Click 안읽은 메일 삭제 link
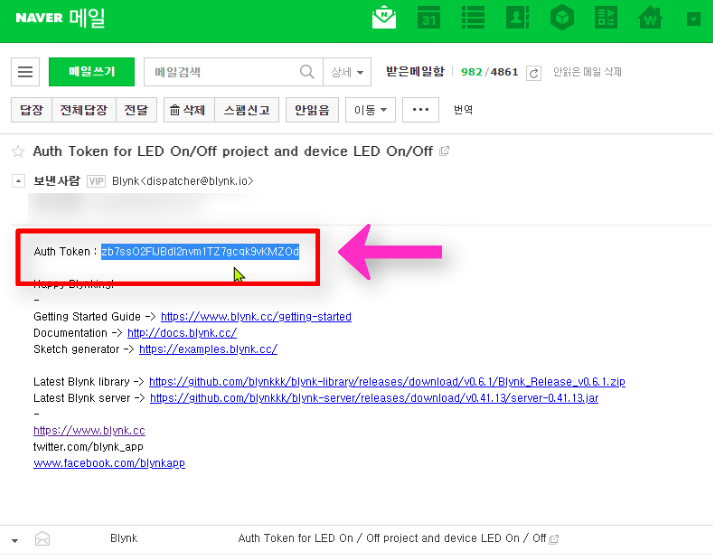Viewport: 713px width, 560px height. pos(587,72)
